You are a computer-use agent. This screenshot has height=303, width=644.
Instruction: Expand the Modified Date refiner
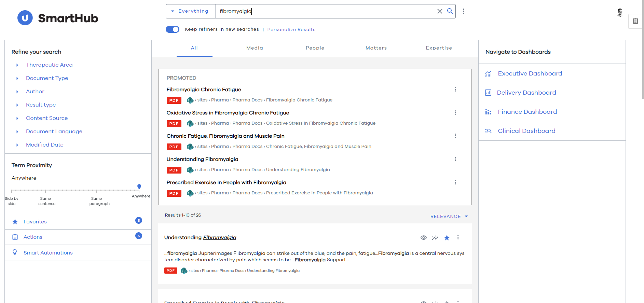[45, 145]
